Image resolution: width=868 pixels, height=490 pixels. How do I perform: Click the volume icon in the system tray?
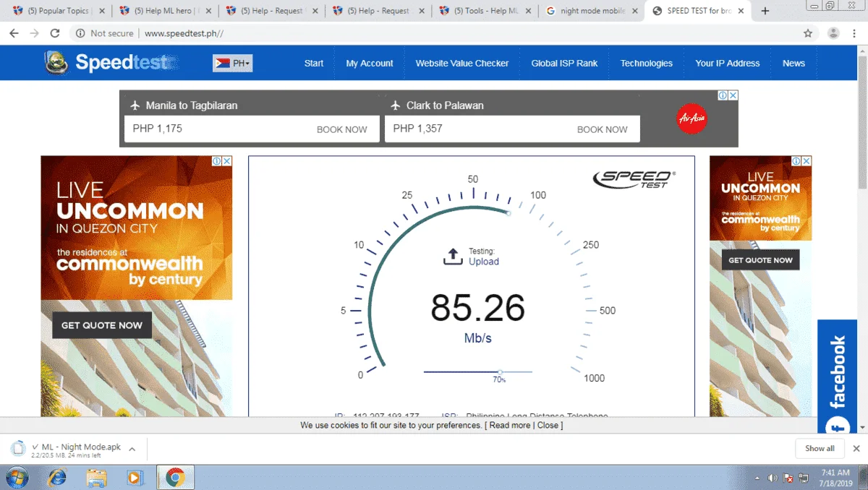tap(773, 478)
